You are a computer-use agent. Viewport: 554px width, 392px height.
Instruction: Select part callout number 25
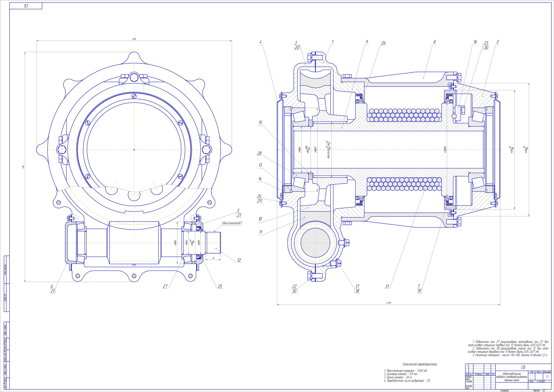[x=220, y=287]
